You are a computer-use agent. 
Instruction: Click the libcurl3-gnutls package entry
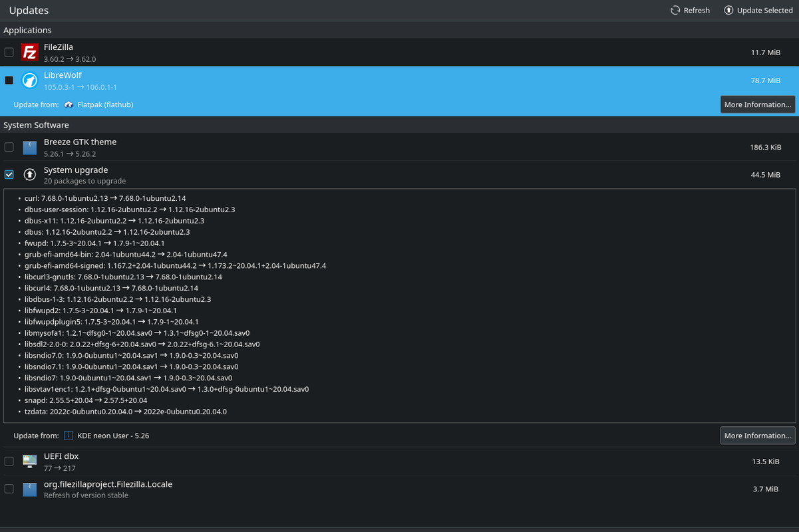point(123,277)
